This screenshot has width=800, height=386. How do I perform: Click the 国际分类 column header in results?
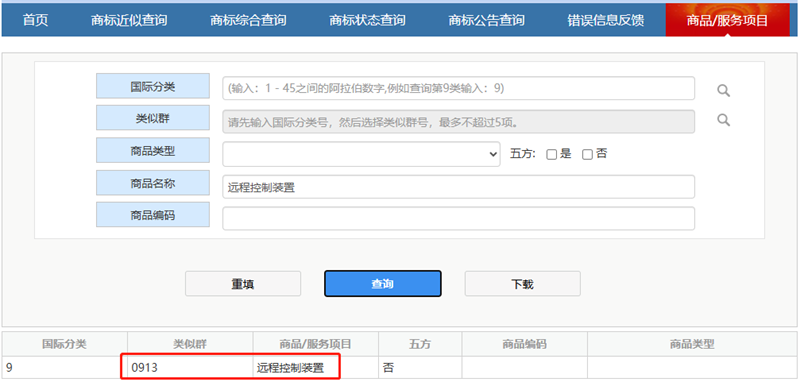pyautogui.click(x=64, y=344)
